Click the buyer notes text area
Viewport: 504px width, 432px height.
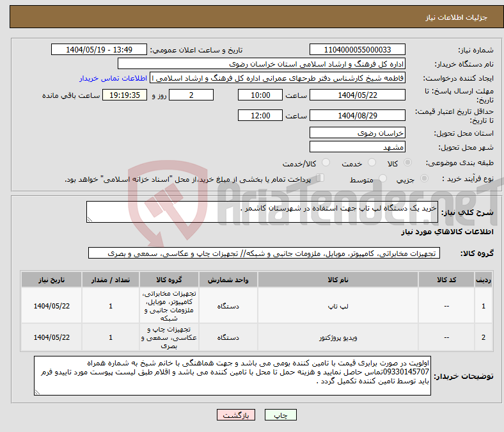232,376
